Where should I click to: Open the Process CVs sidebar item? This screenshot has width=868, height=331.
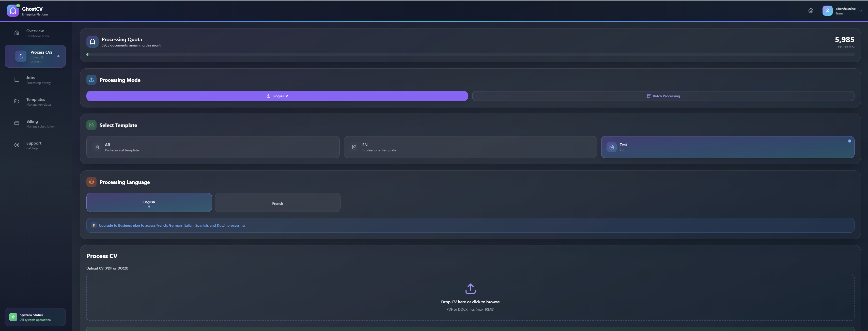(35, 56)
